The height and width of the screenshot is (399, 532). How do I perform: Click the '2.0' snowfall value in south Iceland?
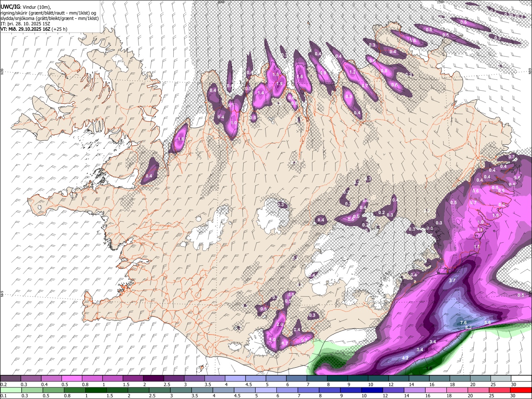click(x=280, y=324)
